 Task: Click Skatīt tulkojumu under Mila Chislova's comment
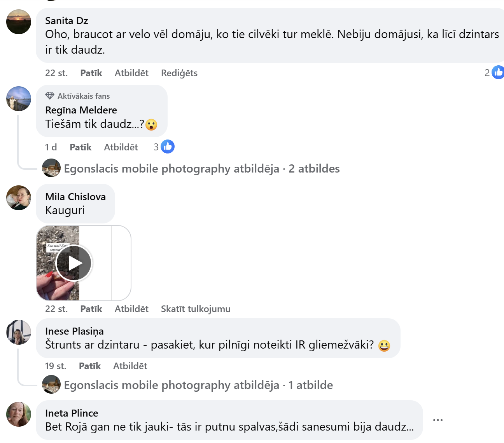196,309
